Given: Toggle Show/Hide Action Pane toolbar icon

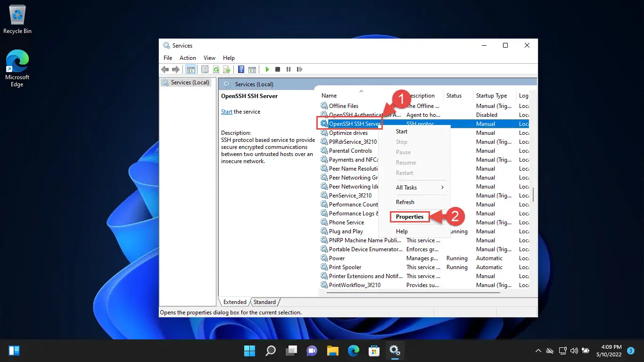Looking at the screenshot, I should [x=252, y=69].
